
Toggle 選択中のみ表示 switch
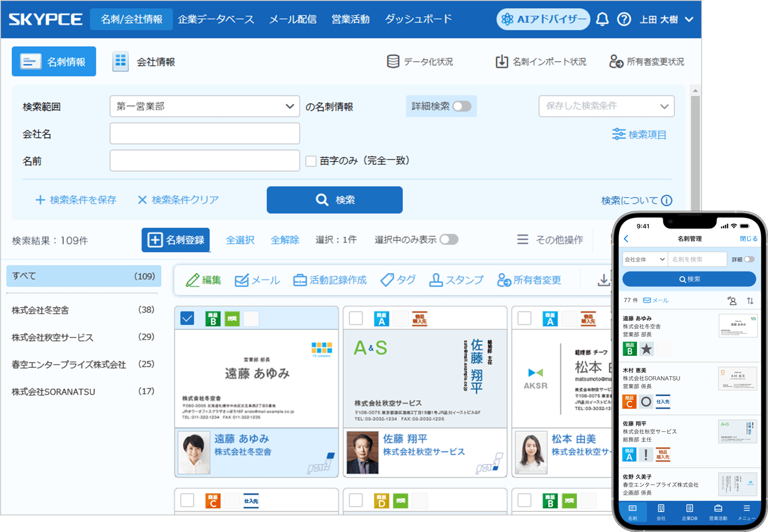pyautogui.click(x=449, y=240)
